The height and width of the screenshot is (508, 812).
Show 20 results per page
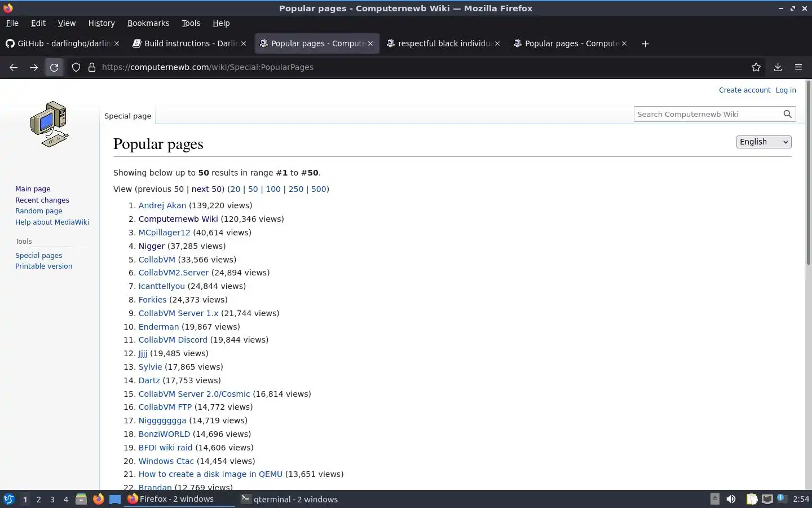click(235, 189)
